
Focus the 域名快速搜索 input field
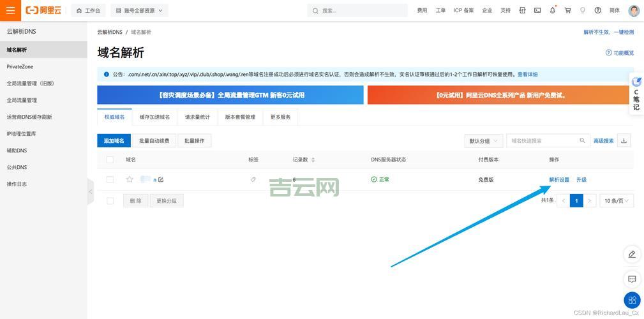pyautogui.click(x=548, y=140)
